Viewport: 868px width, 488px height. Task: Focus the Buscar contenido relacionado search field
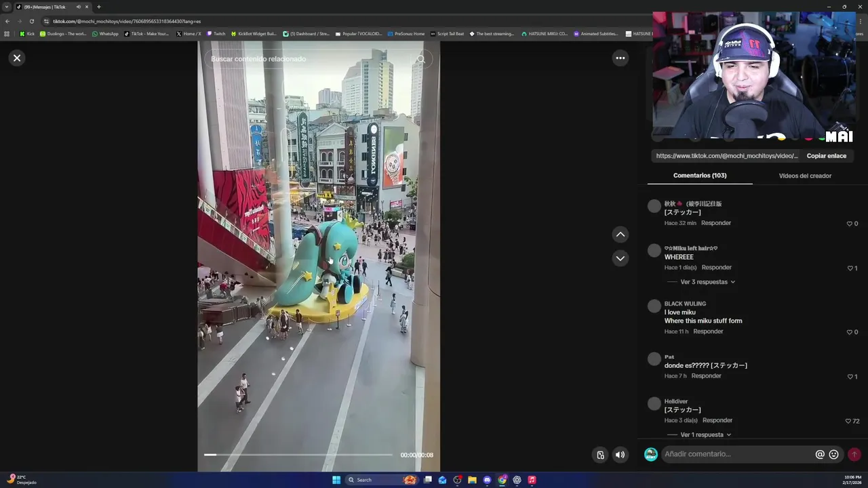(309, 59)
